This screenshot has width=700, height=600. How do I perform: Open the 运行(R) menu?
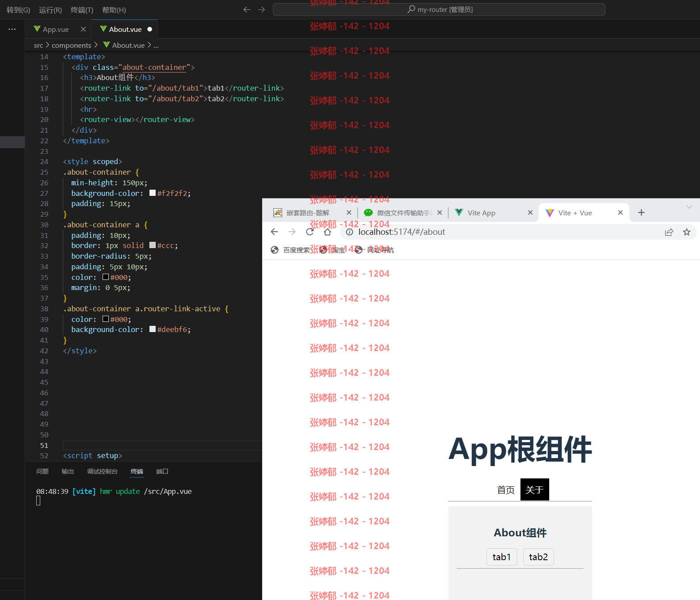[50, 10]
